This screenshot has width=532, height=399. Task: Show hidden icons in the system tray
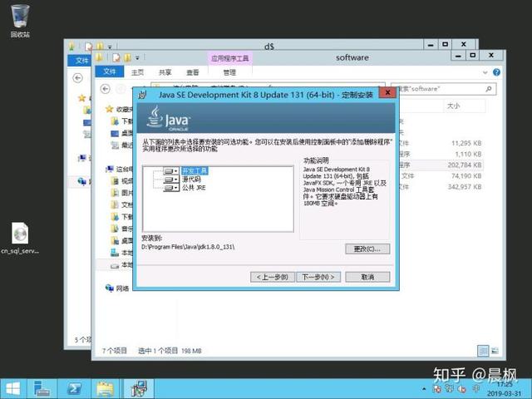424,389
